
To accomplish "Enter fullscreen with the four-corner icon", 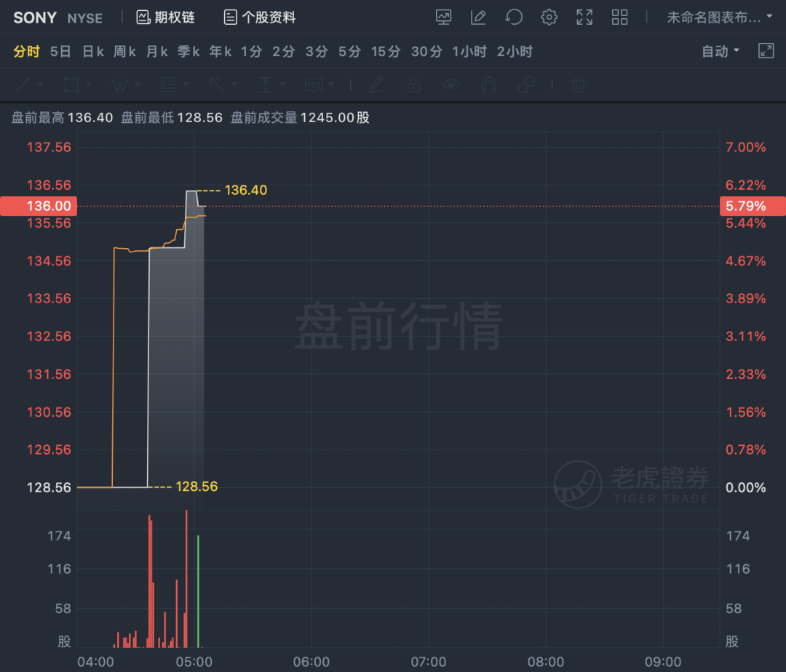I will coord(584,17).
